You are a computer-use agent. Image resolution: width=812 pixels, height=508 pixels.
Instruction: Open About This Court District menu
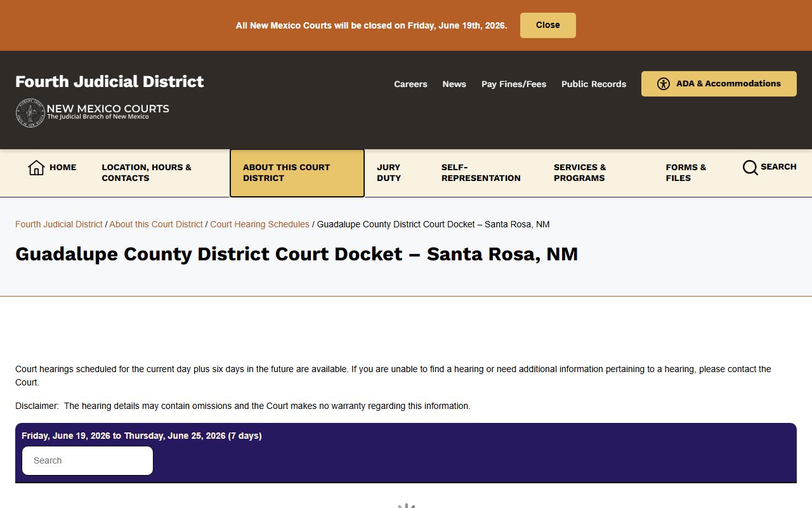point(297,173)
